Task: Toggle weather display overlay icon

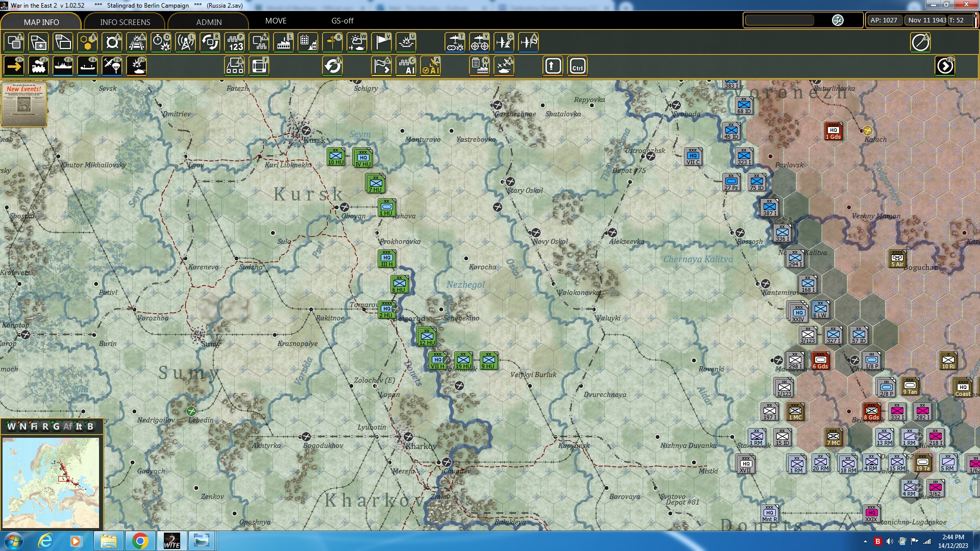Action: (x=357, y=42)
